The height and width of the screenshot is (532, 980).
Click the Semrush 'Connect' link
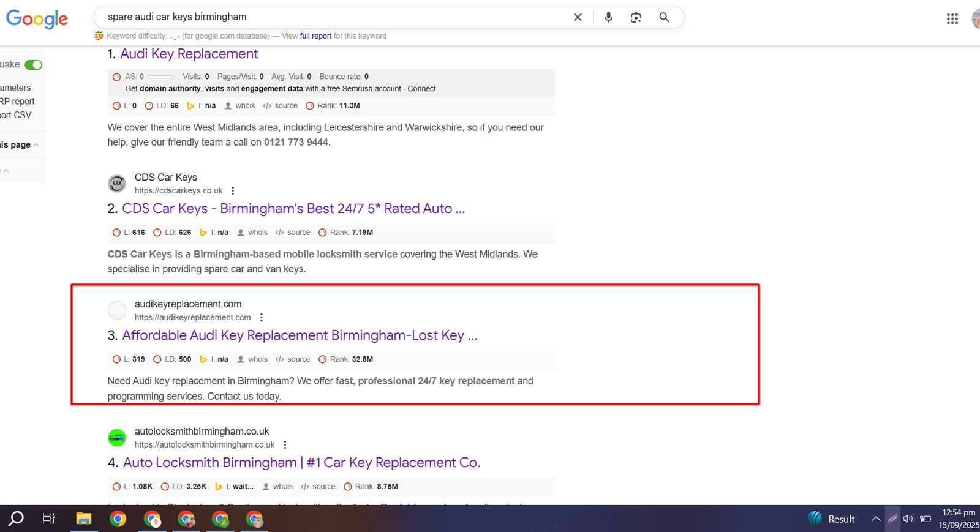coord(421,89)
